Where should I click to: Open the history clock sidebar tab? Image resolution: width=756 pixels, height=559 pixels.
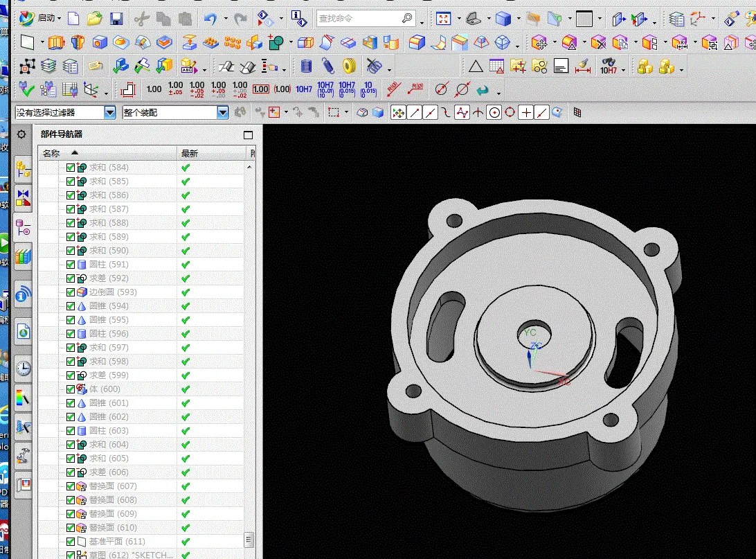click(24, 368)
